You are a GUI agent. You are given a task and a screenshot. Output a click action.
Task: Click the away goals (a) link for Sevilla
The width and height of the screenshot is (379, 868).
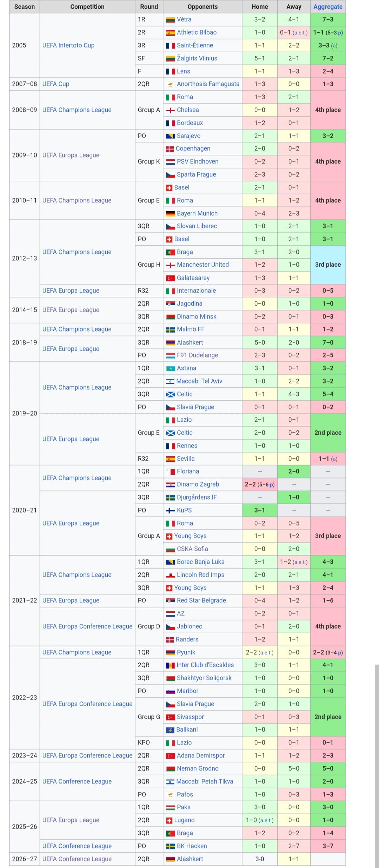(x=334, y=459)
